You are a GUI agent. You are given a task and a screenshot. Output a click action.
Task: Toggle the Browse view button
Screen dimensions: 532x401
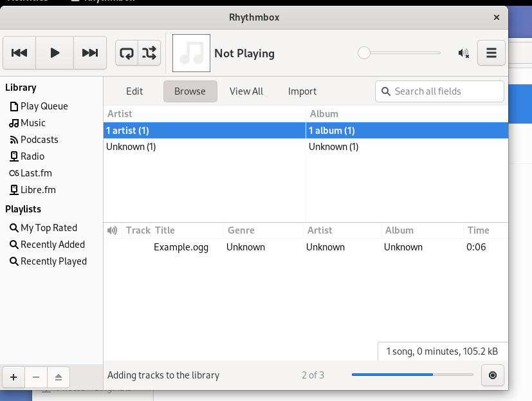pyautogui.click(x=190, y=91)
